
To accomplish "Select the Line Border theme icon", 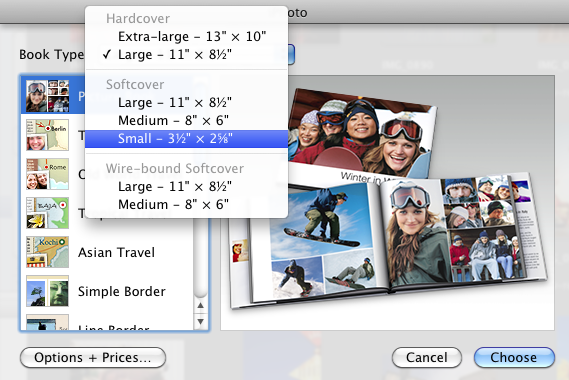I will [48, 322].
